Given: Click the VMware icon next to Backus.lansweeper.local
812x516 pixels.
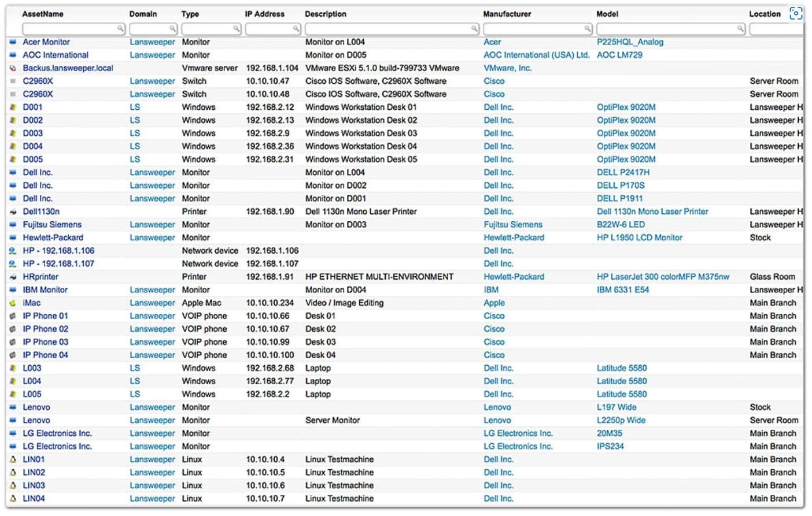Looking at the screenshot, I should pyautogui.click(x=13, y=68).
